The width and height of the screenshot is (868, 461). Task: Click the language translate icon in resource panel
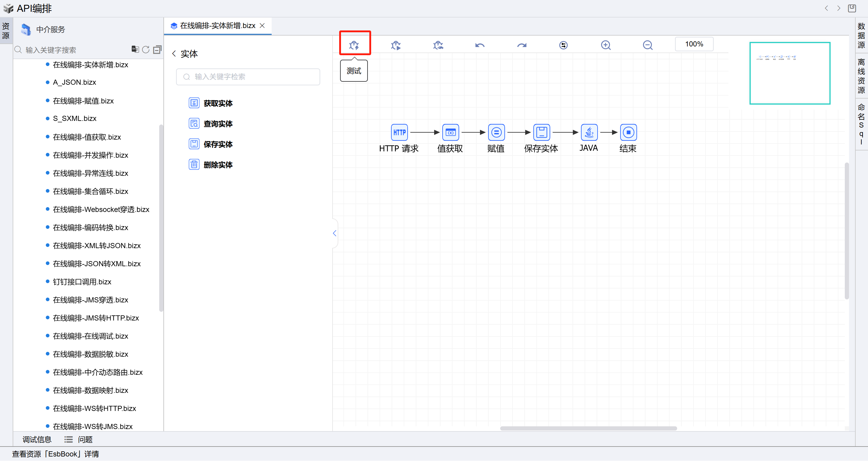(x=135, y=49)
